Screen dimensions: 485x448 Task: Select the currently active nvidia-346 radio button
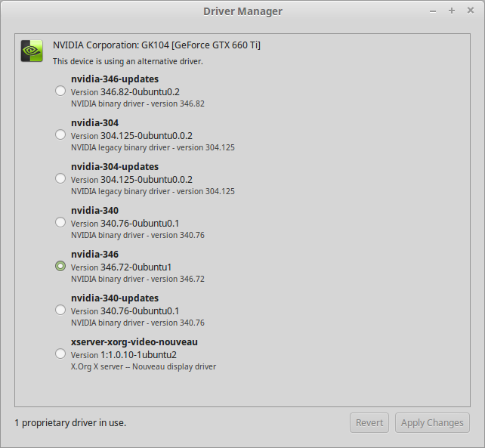60,266
